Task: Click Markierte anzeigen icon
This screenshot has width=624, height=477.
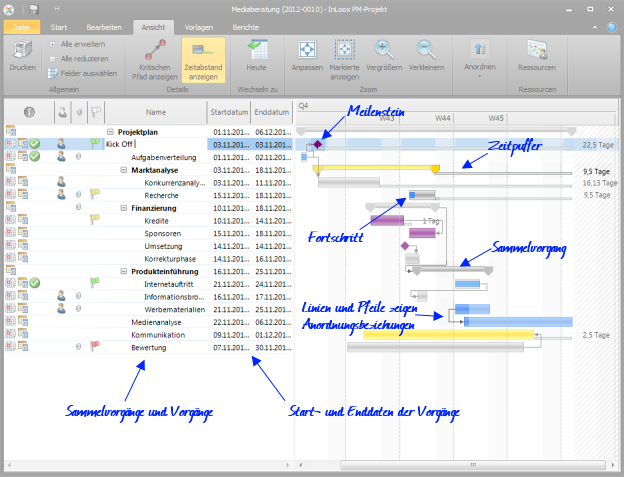Action: click(344, 50)
